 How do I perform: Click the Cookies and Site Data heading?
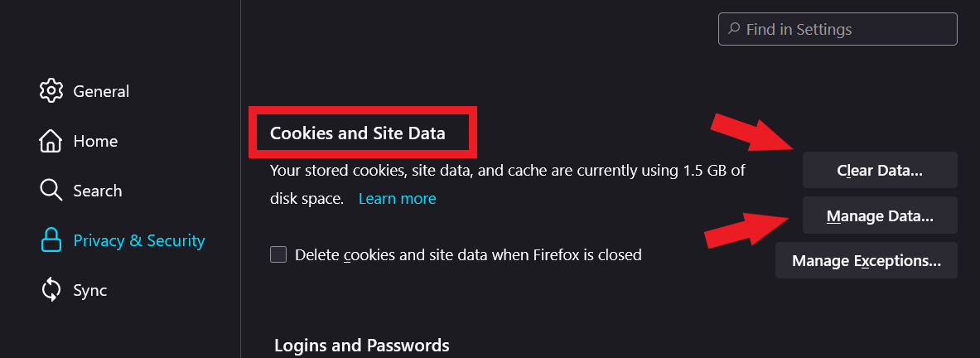tap(358, 133)
